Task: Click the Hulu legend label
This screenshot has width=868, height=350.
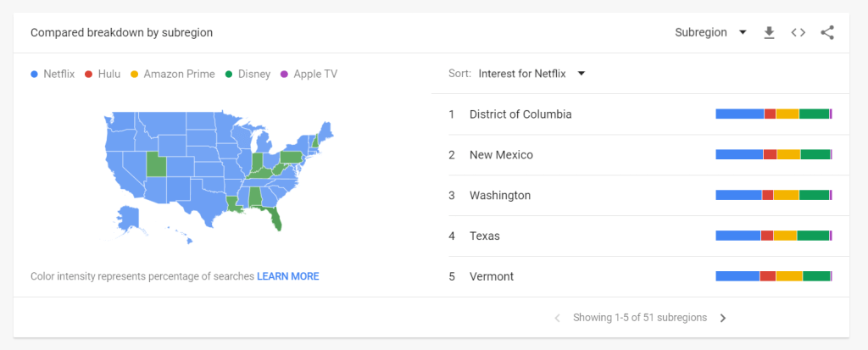Action: pos(108,75)
